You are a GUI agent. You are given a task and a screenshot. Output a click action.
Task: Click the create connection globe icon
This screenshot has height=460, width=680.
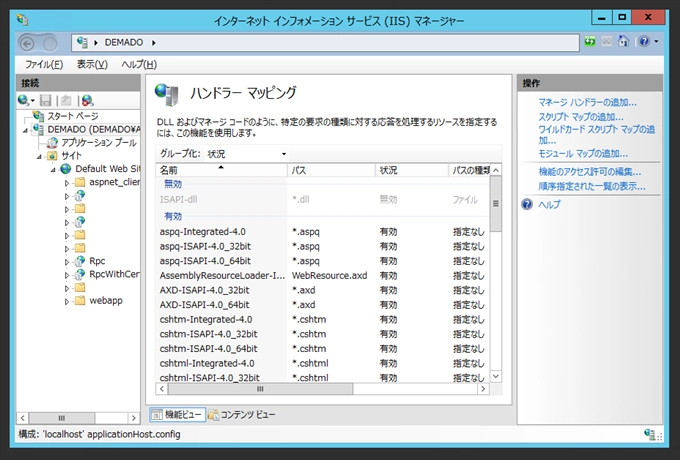tap(24, 101)
